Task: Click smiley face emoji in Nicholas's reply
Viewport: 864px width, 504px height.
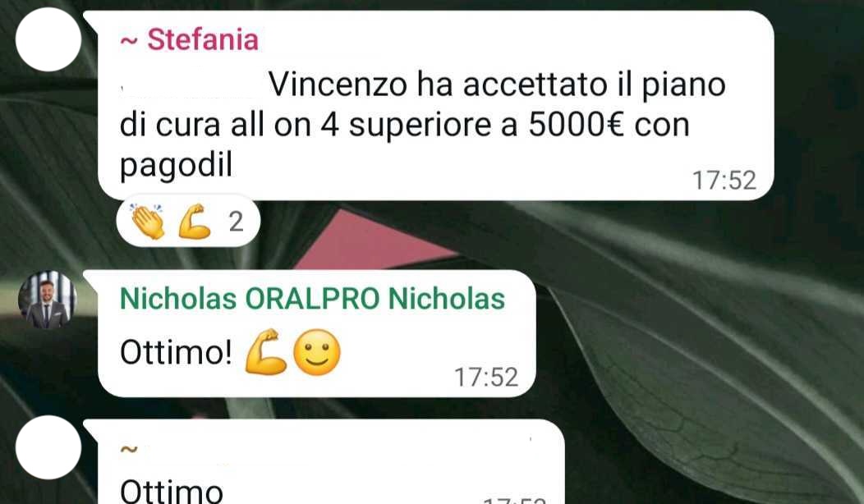Action: click(x=317, y=352)
